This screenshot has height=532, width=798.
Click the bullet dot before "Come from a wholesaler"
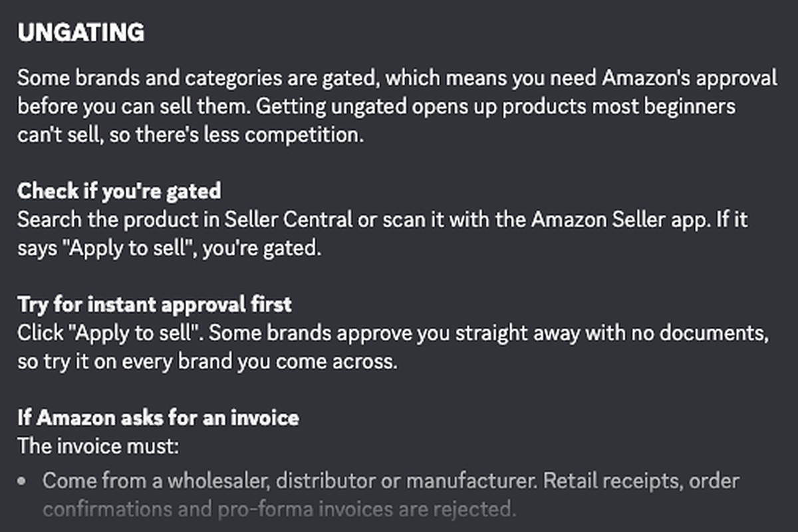23,480
